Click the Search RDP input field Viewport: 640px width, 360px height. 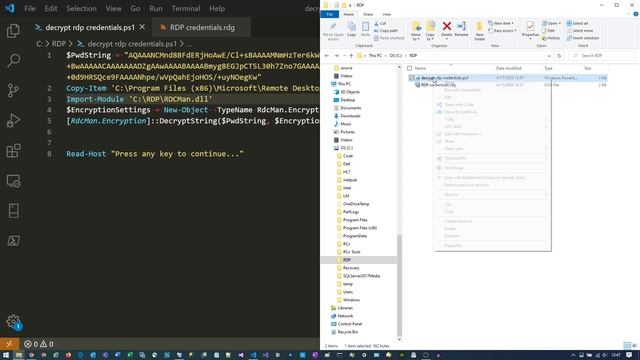tap(602, 56)
